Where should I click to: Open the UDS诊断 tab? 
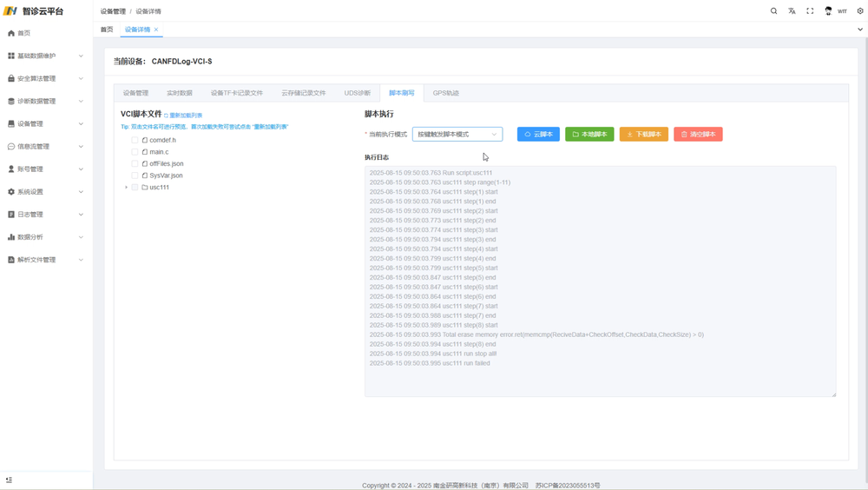tap(357, 93)
